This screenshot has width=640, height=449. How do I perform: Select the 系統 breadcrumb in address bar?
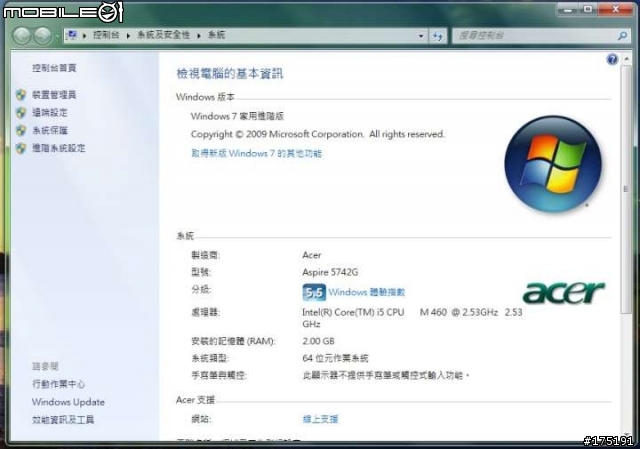tap(216, 35)
